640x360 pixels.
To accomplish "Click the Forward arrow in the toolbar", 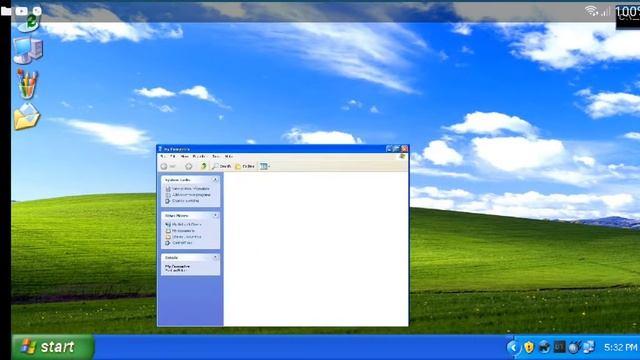I will (x=188, y=166).
